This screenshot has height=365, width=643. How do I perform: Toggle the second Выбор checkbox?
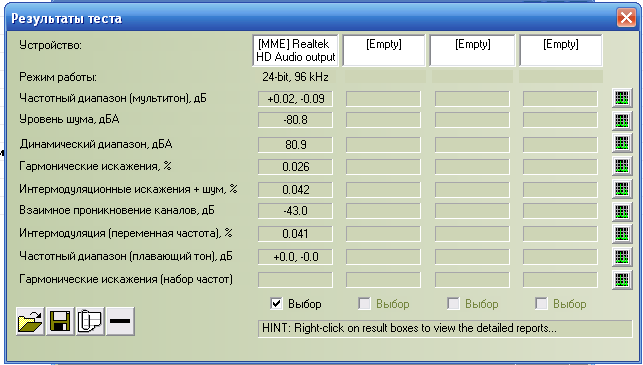pos(364,304)
